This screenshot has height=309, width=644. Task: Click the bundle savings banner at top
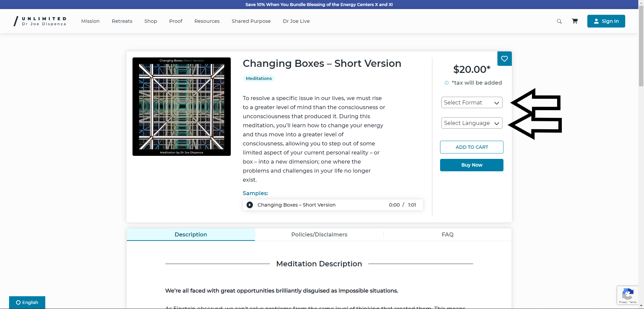click(x=319, y=4)
